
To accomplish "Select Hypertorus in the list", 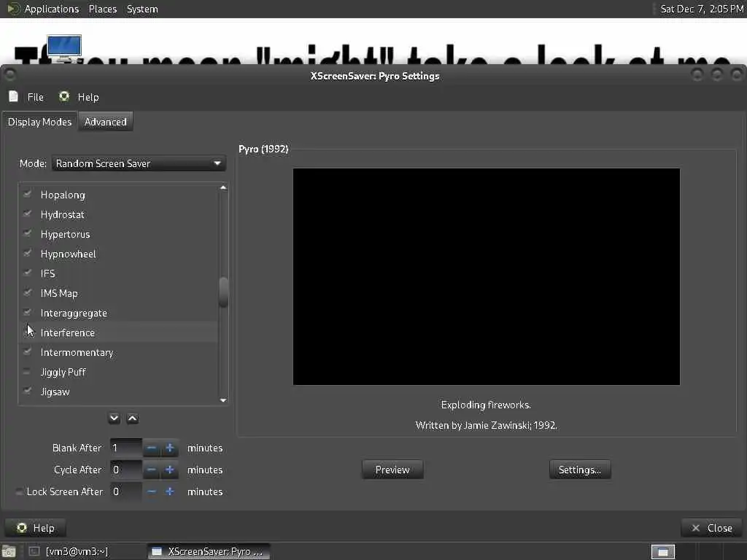I will tap(65, 234).
